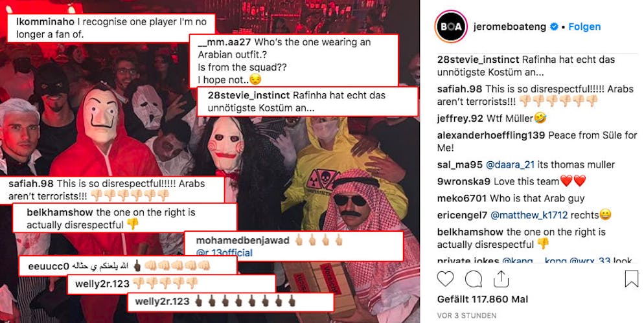
Task: Click the VOR 3 STUNDEN timestamp
Action: (x=466, y=315)
